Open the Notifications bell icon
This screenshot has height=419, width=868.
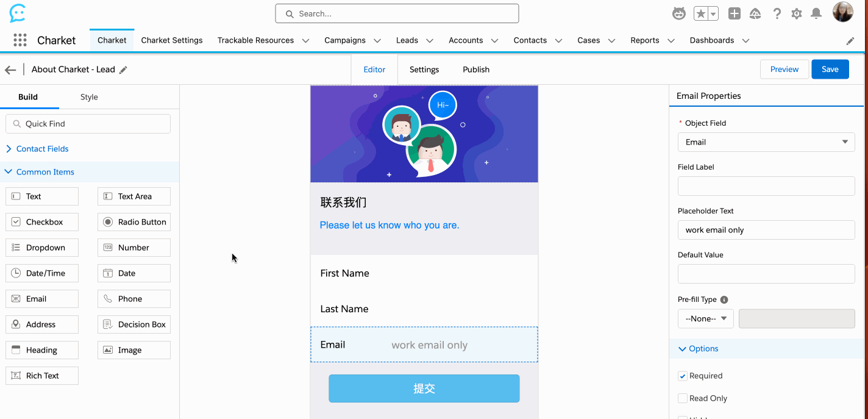click(x=816, y=13)
